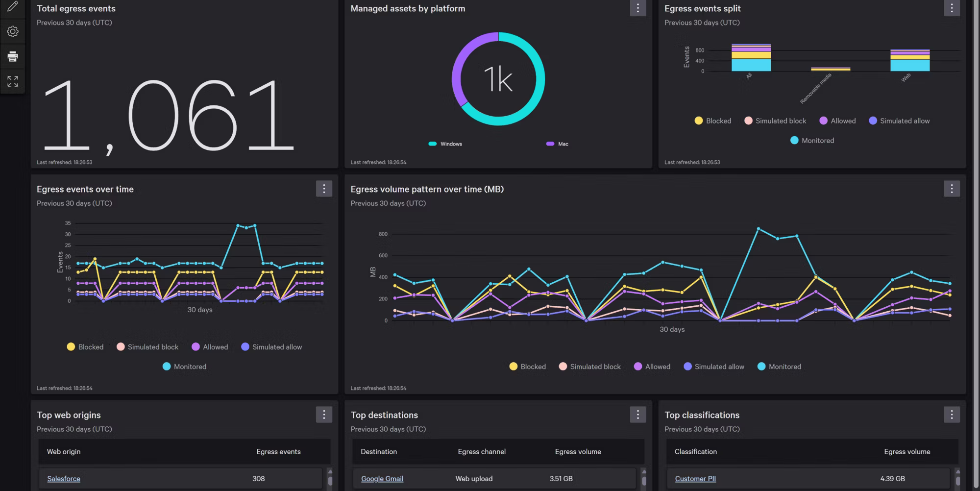Click the pencil edit dashboard icon

(13, 7)
